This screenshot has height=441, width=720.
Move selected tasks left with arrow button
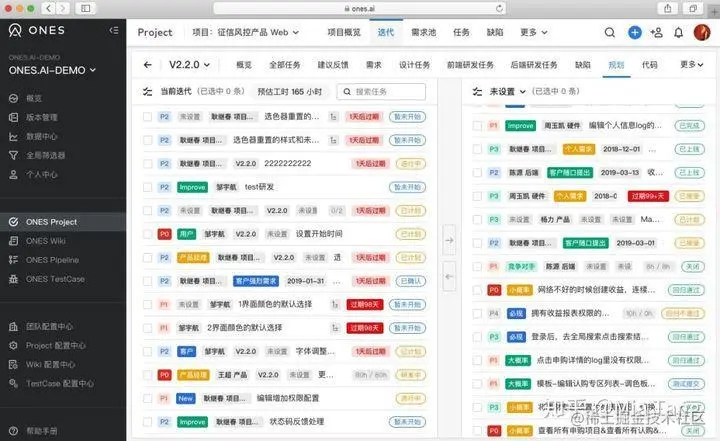(449, 277)
